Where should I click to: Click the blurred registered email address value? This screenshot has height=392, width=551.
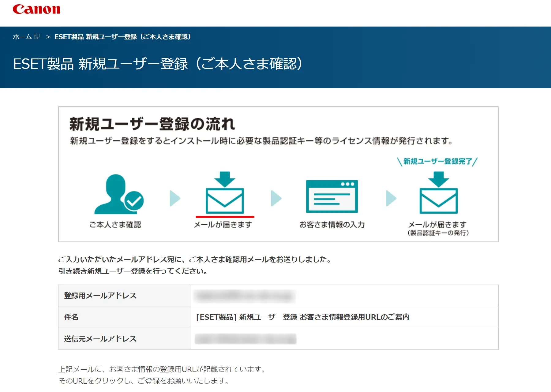pyautogui.click(x=244, y=296)
